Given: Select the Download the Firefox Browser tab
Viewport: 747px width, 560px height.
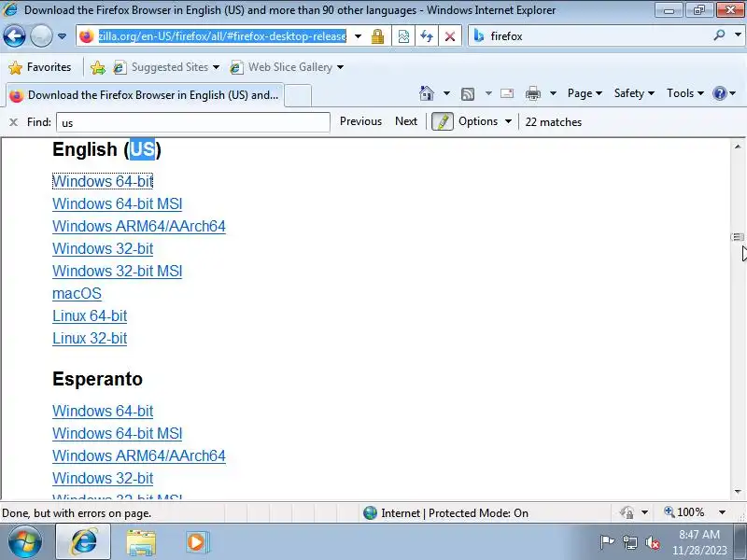Looking at the screenshot, I should click(x=145, y=95).
